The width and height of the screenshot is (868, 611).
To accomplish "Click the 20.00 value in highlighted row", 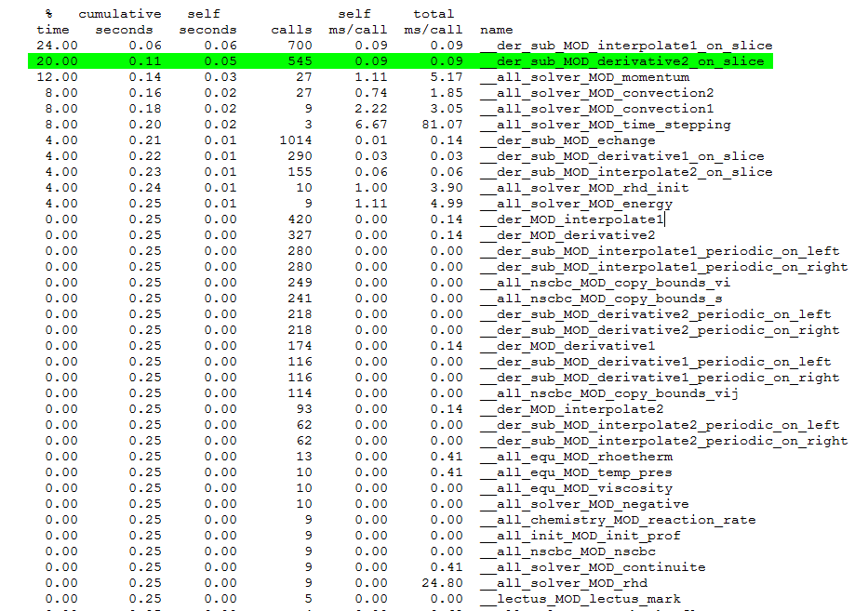I will (x=57, y=61).
